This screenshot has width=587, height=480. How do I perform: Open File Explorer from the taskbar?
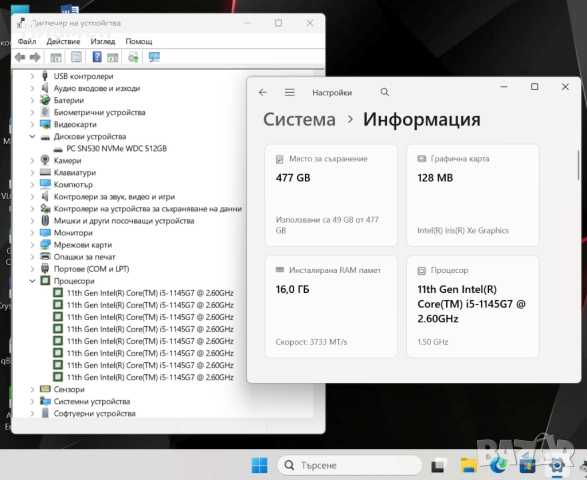(468, 465)
